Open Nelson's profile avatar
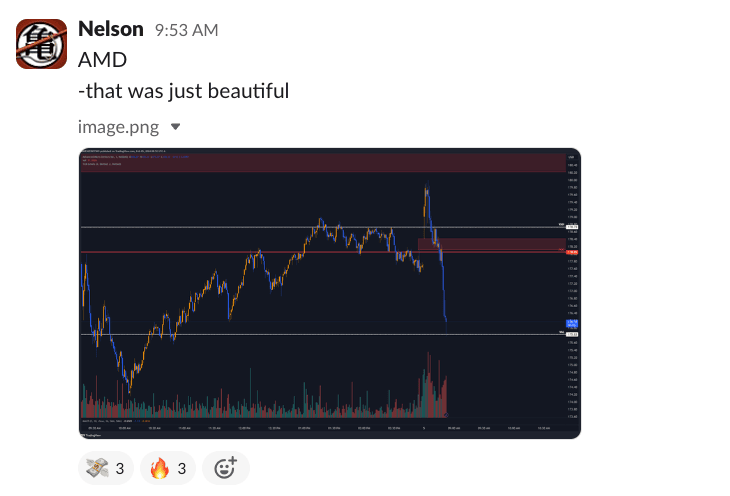This screenshot has width=730, height=496. point(42,44)
